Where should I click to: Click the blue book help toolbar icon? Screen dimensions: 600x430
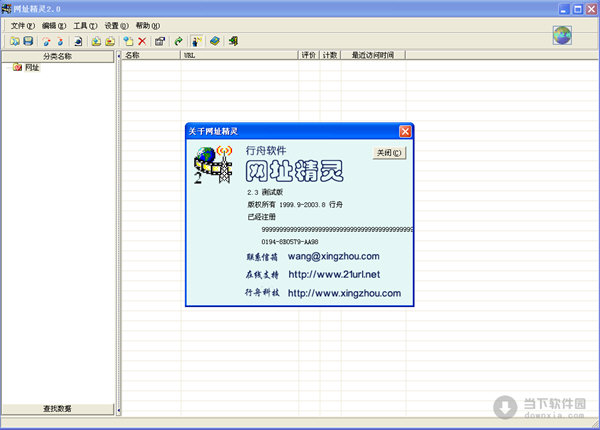pos(215,41)
